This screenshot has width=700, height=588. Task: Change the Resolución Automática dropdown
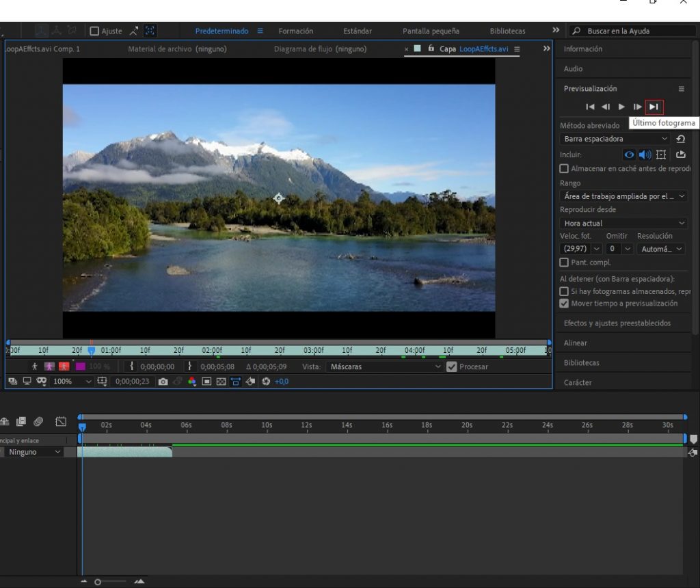[660, 248]
